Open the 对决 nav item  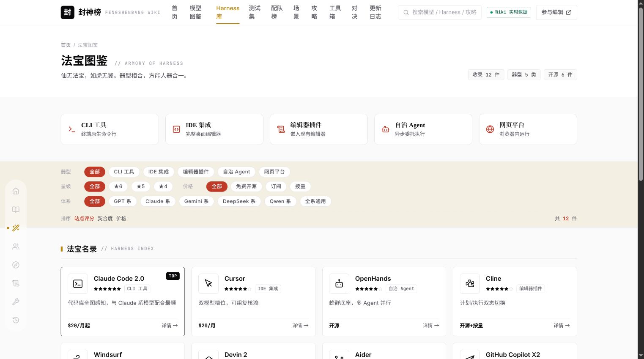pyautogui.click(x=354, y=12)
